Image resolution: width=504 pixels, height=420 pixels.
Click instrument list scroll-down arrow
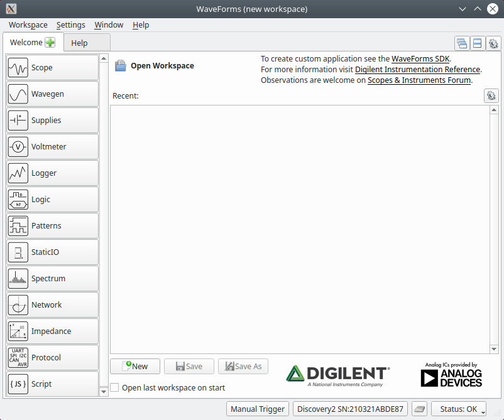pyautogui.click(x=104, y=391)
